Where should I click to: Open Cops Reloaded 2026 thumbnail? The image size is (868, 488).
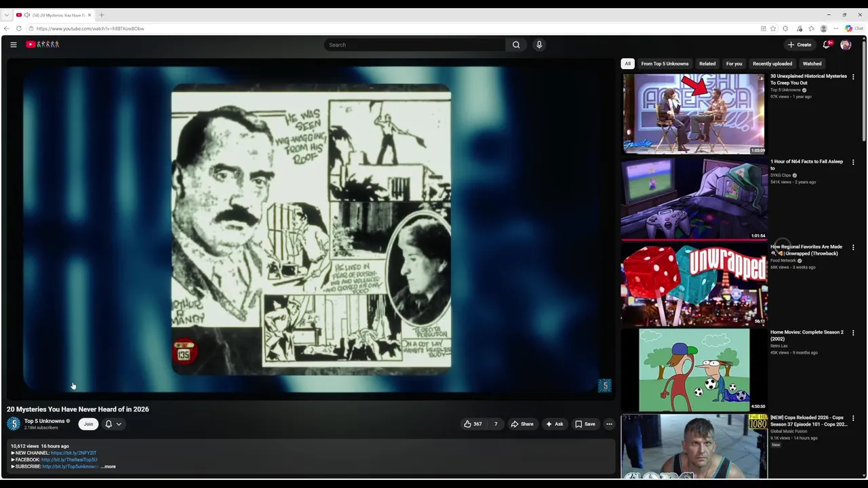tap(694, 447)
